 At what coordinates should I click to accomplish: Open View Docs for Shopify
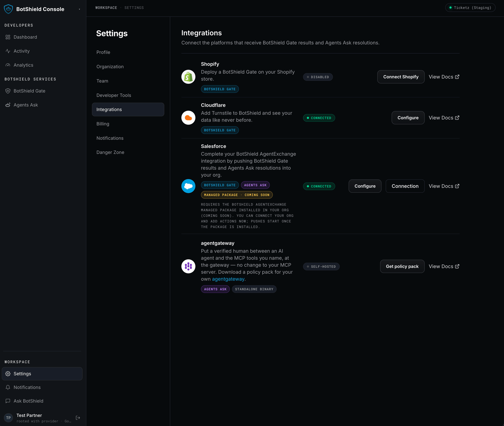coord(444,77)
